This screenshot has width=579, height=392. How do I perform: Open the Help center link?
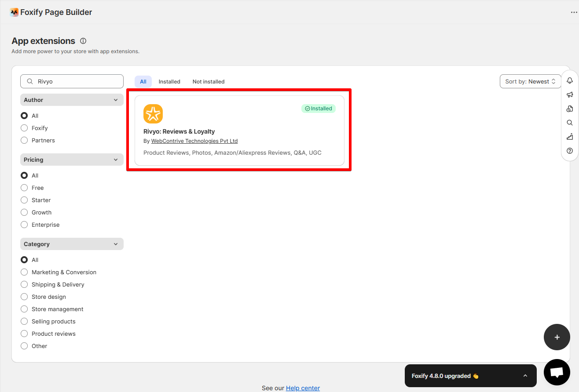303,388
